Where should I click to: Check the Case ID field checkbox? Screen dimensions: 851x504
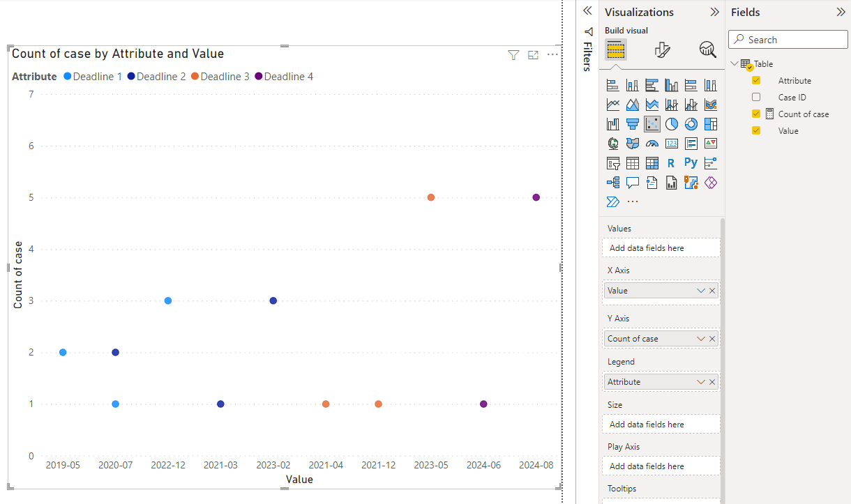coord(756,97)
